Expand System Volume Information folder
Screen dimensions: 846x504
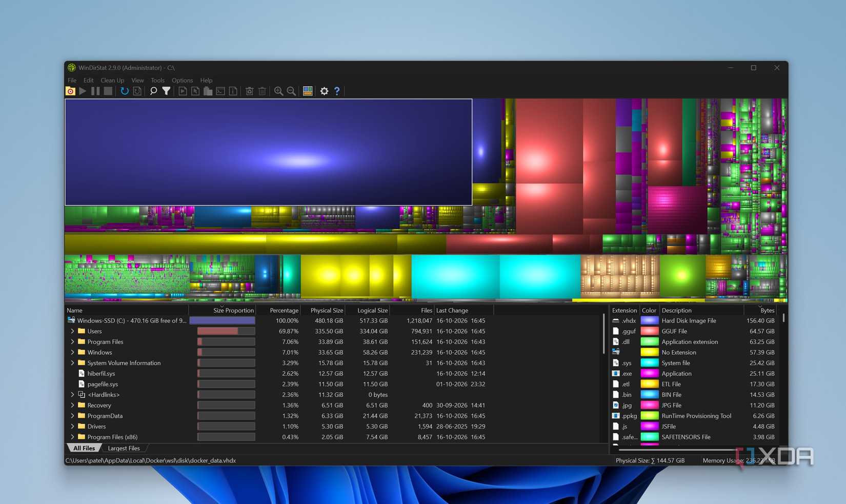click(x=72, y=363)
